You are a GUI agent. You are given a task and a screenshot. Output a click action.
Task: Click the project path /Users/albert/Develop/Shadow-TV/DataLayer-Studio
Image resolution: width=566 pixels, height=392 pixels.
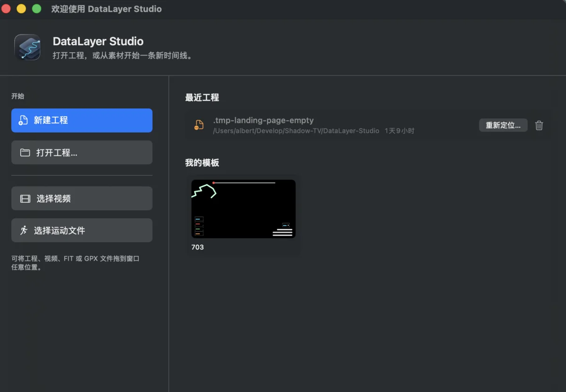point(296,131)
